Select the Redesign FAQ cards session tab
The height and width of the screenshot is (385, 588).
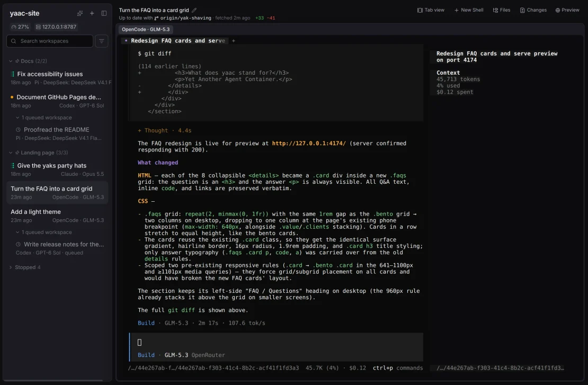point(175,40)
